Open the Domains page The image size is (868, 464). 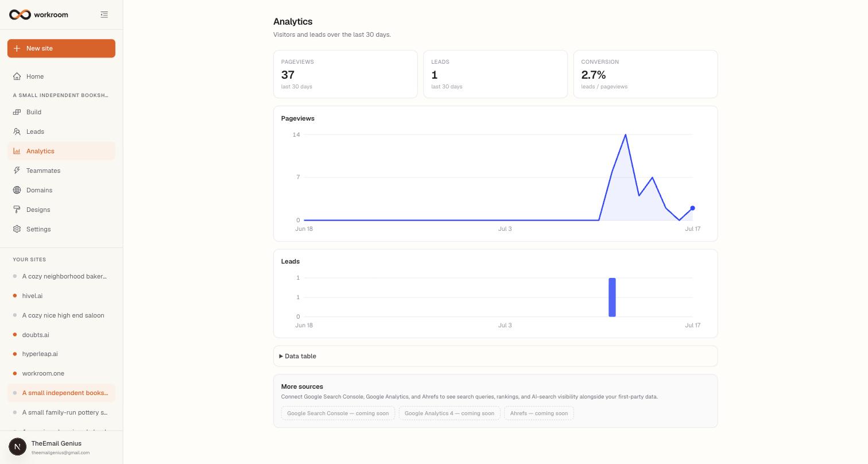[x=61, y=190]
